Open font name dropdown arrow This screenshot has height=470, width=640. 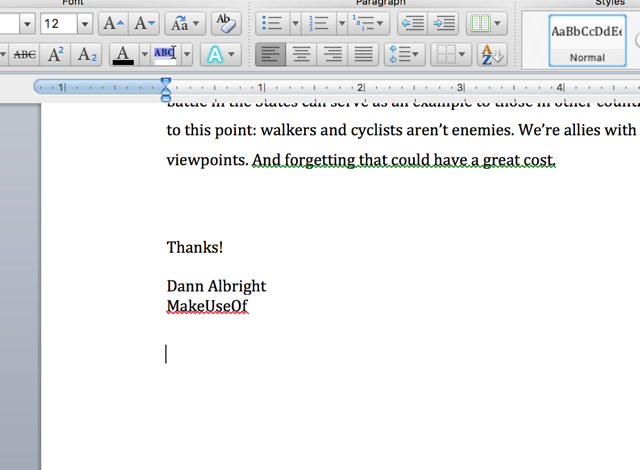(x=27, y=24)
